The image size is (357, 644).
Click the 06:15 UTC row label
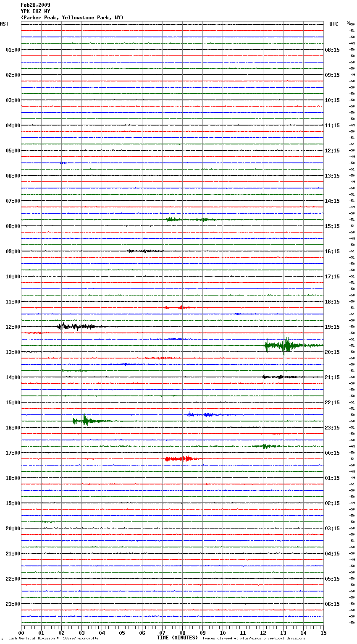(332, 604)
